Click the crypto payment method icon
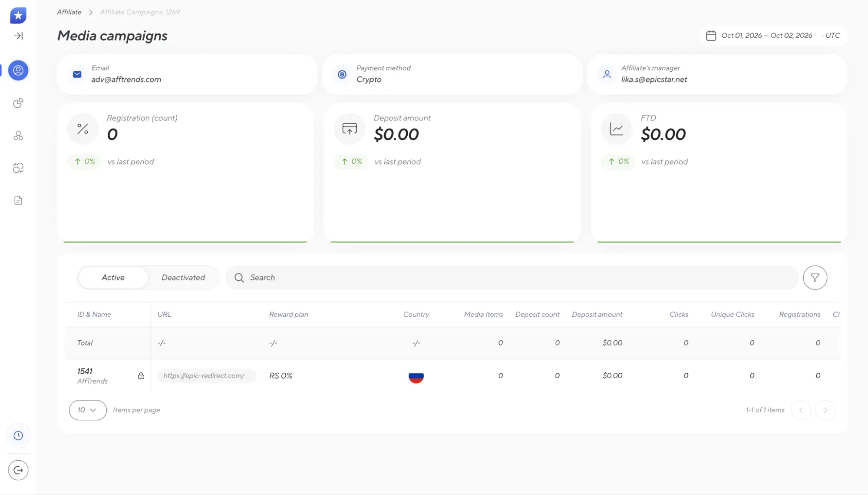The image size is (868, 495). coord(342,74)
